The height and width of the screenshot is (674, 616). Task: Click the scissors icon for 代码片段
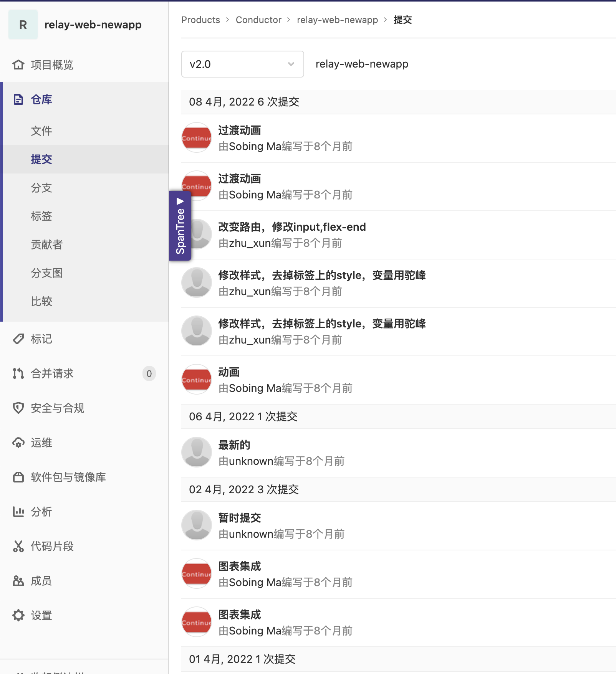(x=18, y=546)
